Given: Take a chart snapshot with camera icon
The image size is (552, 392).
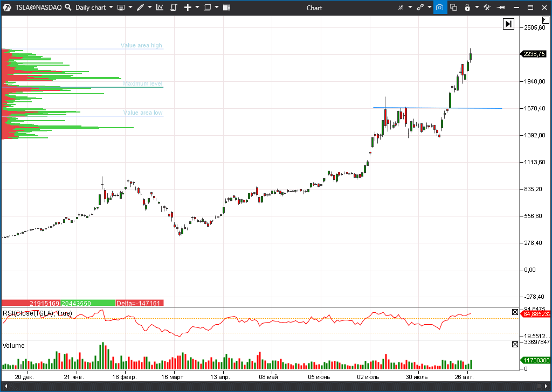Looking at the screenshot, I should [x=440, y=8].
